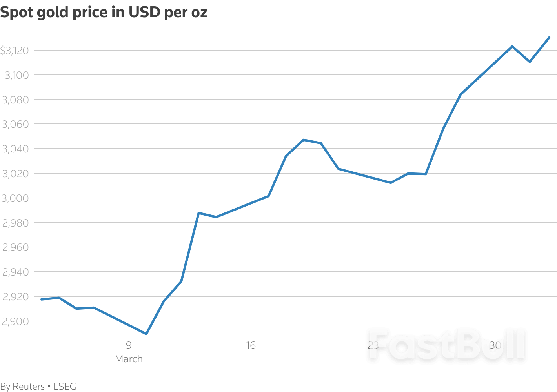The image size is (557, 392).
Task: Select the 3,100 price axis label
Action: (16, 75)
